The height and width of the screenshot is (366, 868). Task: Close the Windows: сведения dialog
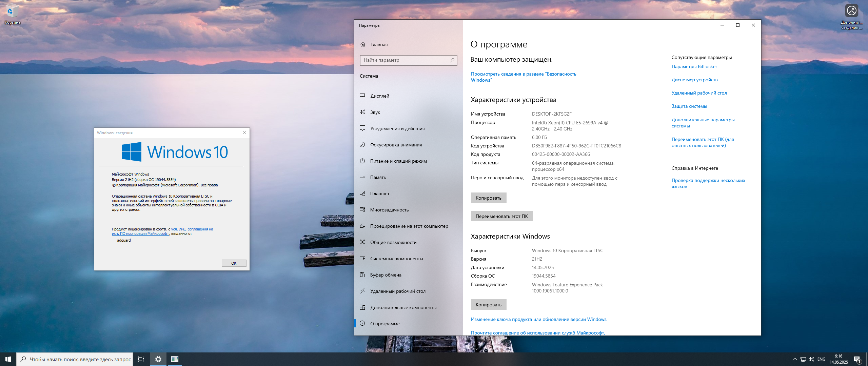click(x=244, y=133)
